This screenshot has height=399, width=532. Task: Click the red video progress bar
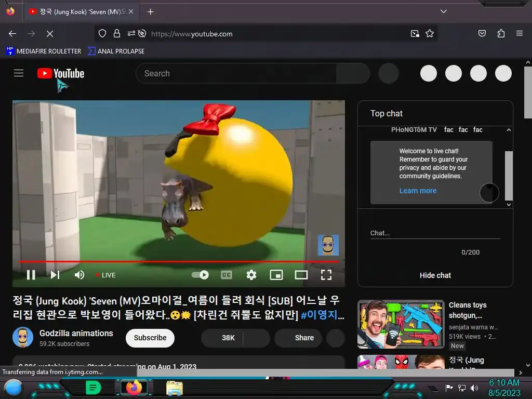coord(179,262)
